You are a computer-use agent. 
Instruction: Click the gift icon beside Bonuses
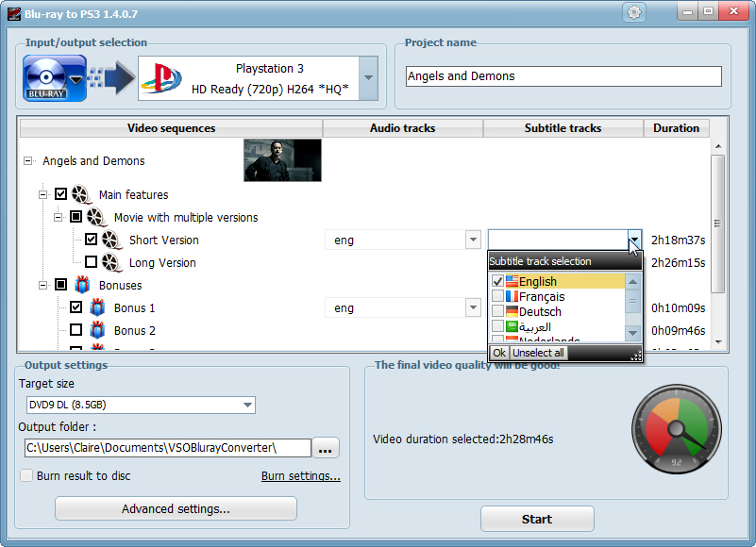82,285
